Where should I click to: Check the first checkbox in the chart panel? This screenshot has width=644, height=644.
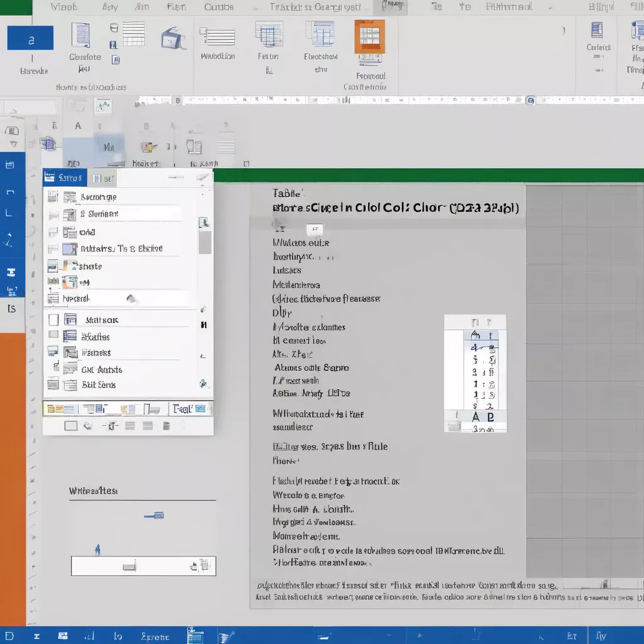[x=53, y=319]
